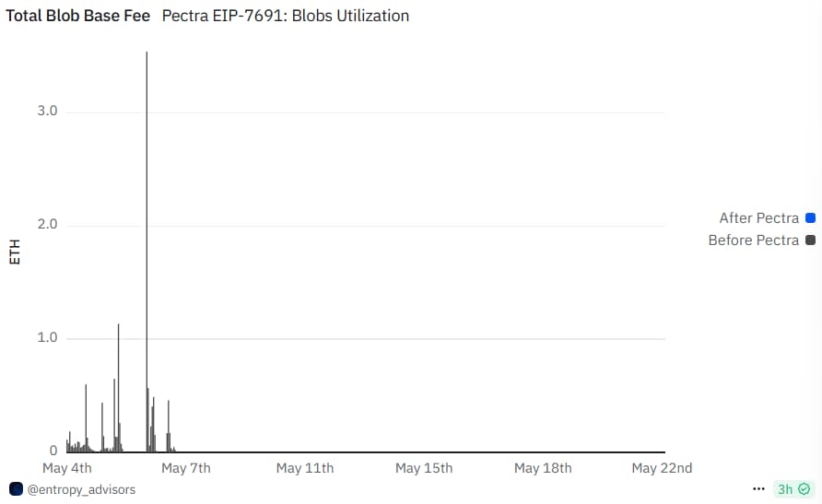
Task: Select the May 11th x-axis label
Action: tap(305, 468)
